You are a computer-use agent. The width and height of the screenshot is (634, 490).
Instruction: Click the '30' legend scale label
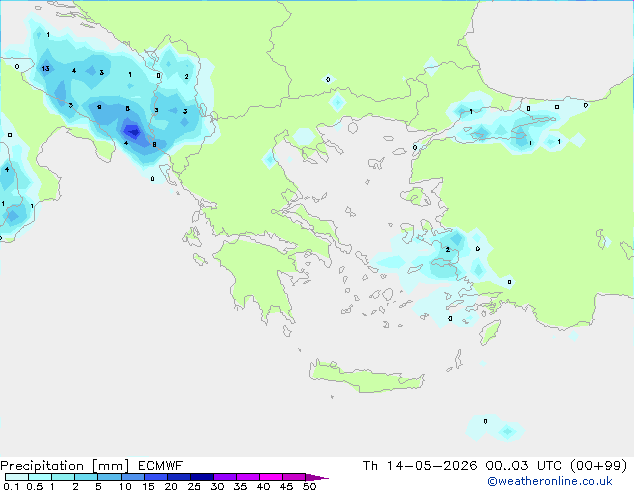tap(217, 486)
